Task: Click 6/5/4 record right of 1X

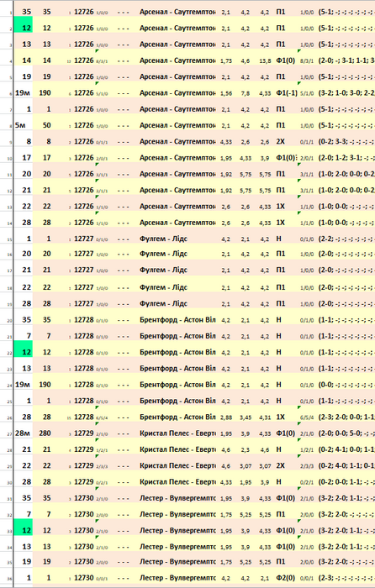Action: (307, 417)
